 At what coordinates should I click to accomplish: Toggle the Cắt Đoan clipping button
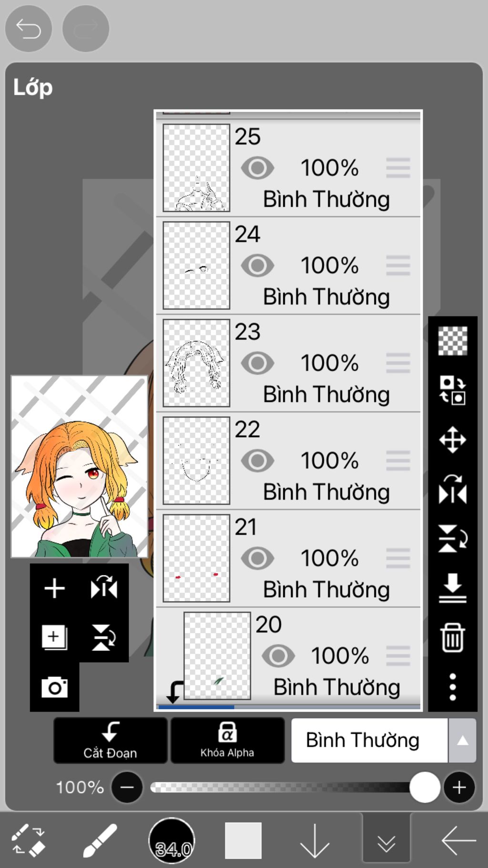click(x=110, y=740)
